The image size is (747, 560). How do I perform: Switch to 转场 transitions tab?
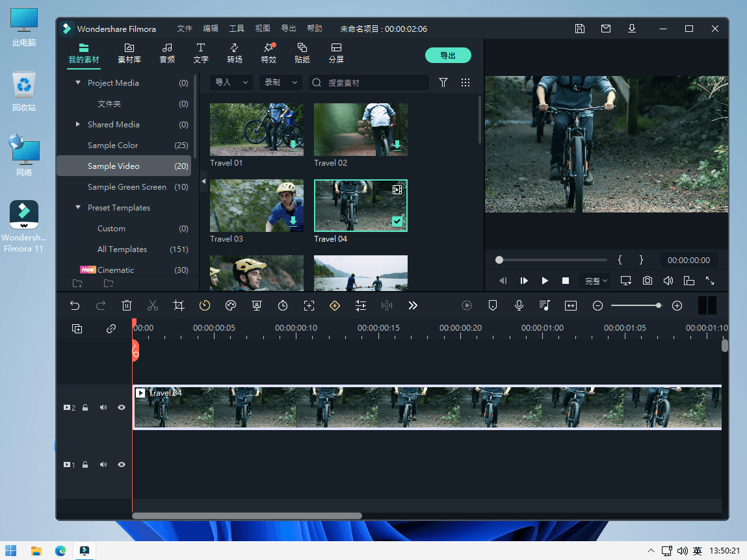(x=235, y=53)
